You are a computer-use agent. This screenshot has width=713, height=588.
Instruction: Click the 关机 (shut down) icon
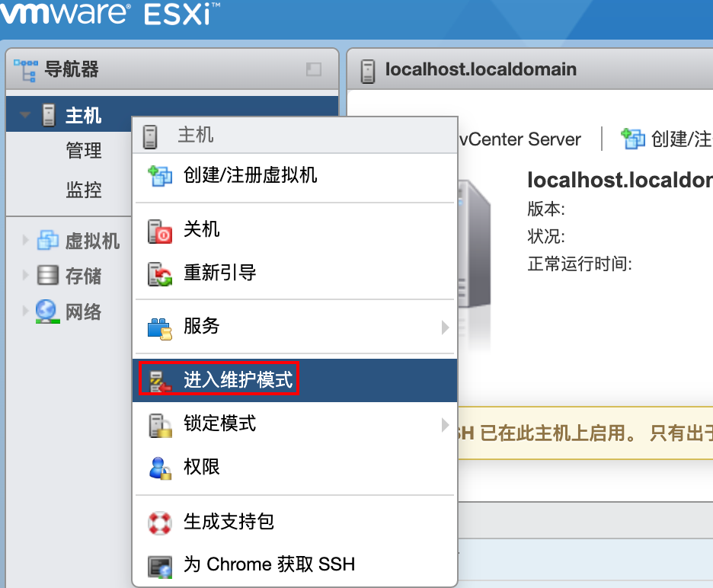click(162, 231)
